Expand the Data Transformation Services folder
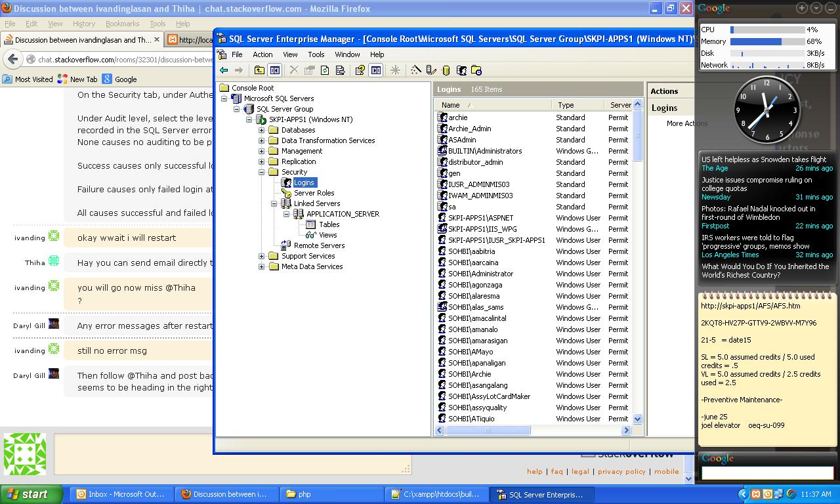 click(261, 140)
